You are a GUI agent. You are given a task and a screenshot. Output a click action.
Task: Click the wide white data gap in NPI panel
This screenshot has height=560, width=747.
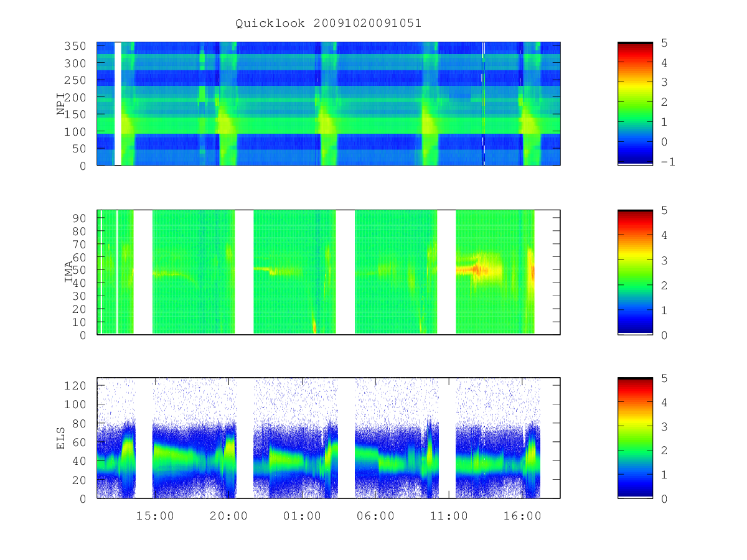(x=118, y=103)
